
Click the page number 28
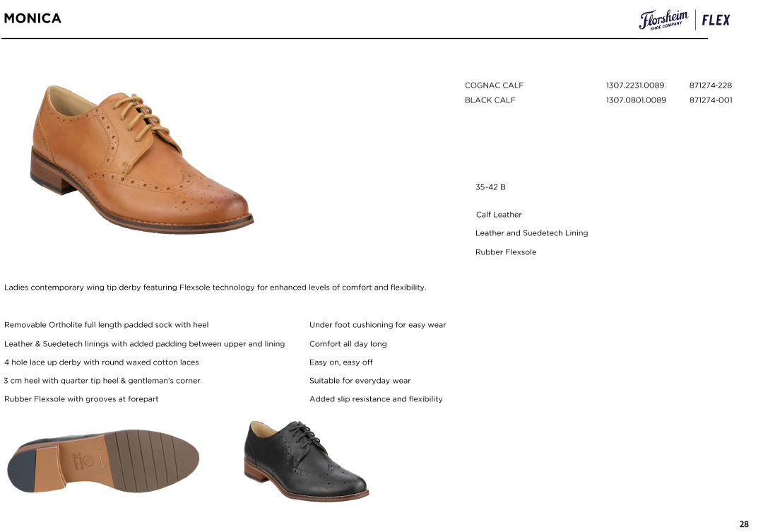pos(743,524)
